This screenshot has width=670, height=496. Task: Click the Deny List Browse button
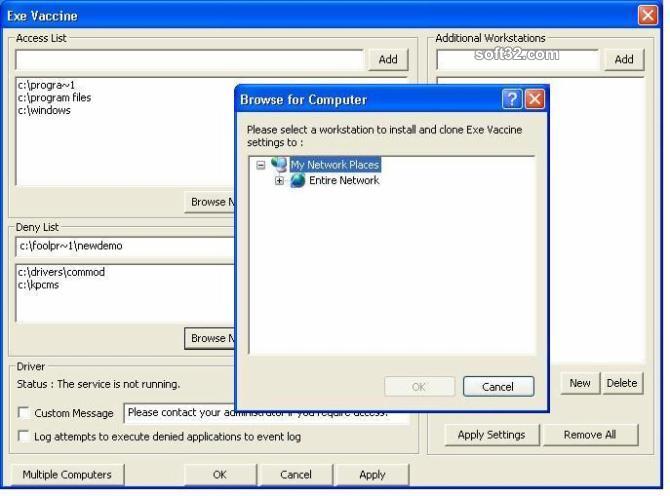[x=210, y=338]
